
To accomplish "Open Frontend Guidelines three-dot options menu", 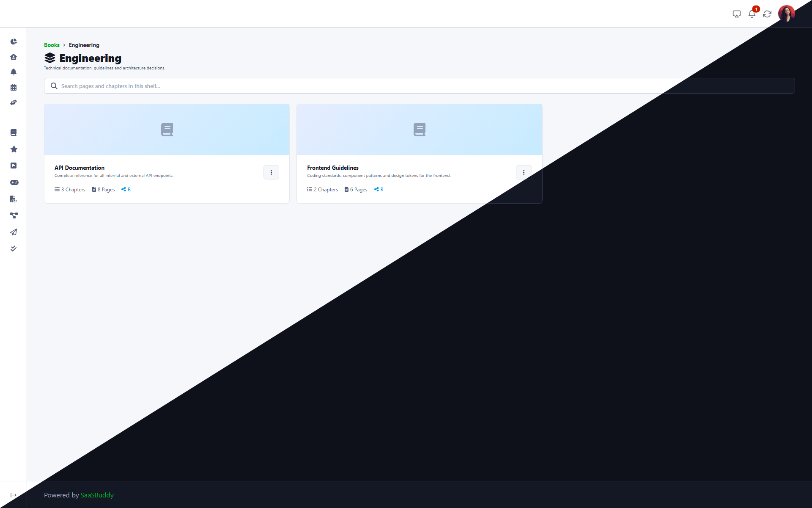I will [x=524, y=172].
